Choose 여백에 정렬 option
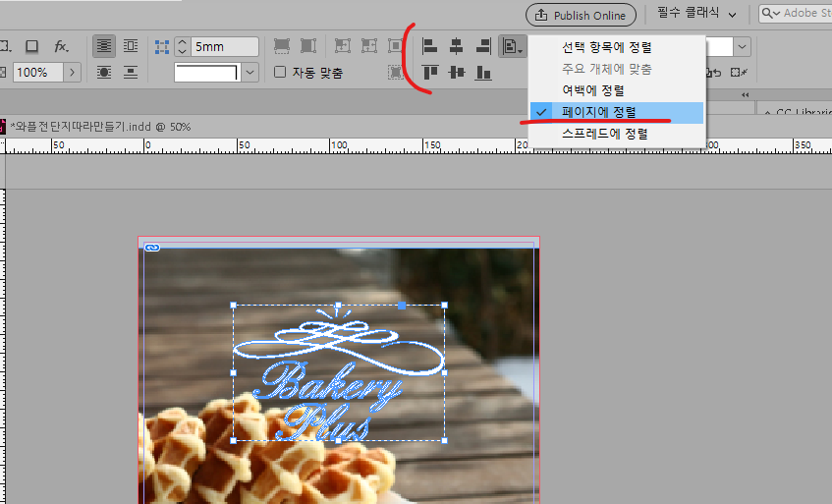Screen dimensions: 832x504 tap(617, 90)
